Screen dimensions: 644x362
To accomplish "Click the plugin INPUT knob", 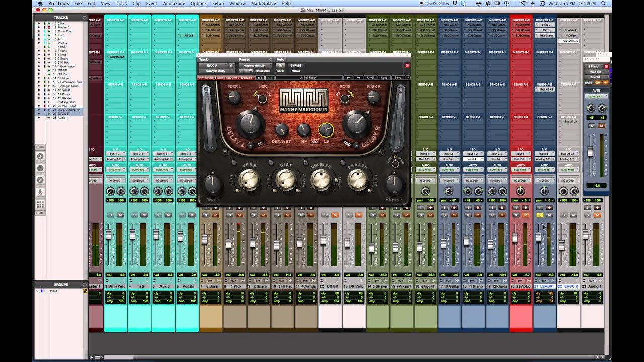I will (213, 185).
